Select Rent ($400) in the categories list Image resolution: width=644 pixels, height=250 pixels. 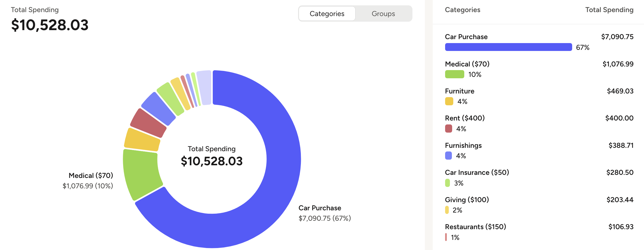[465, 118]
